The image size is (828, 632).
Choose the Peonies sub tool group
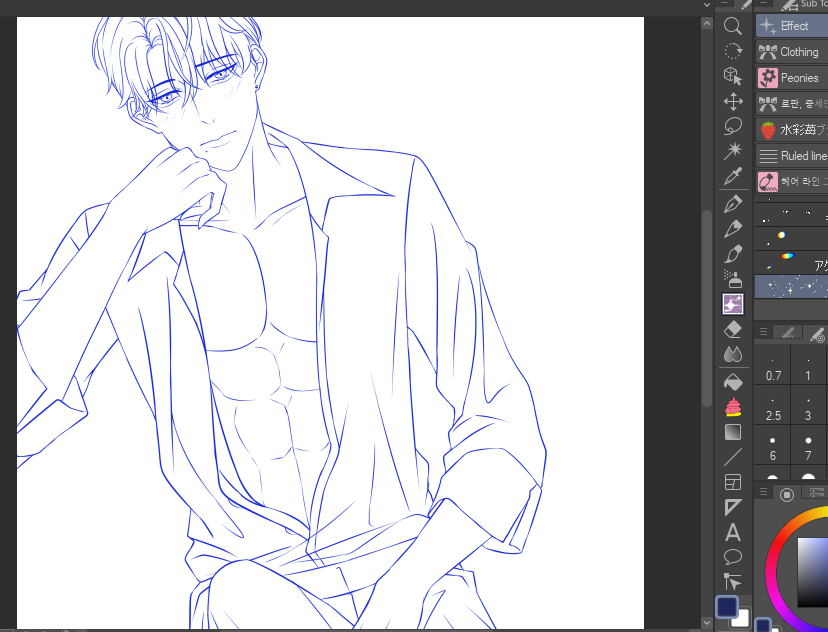pos(792,78)
